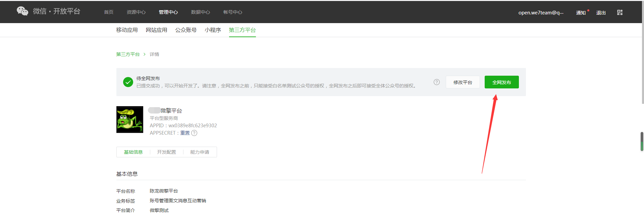Select the 基础信息 sub-tab
The image size is (644, 217).
(x=133, y=152)
